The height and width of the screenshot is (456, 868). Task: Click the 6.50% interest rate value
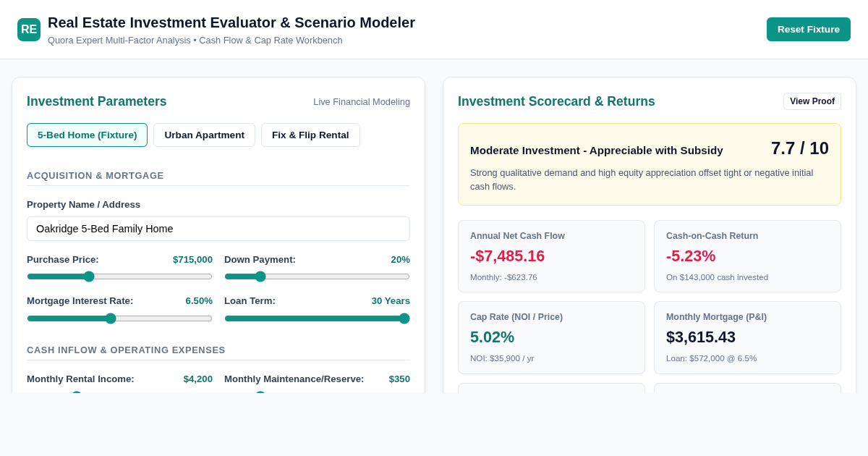[x=199, y=301]
